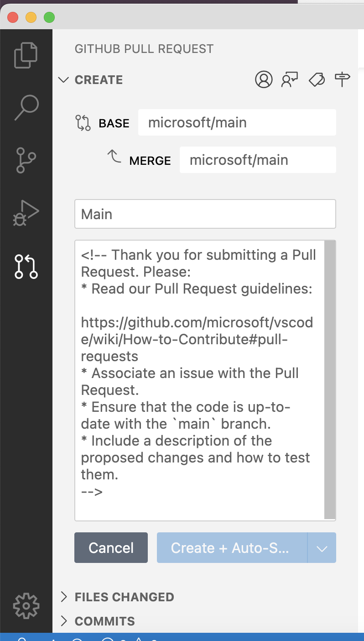Add assignees using the person icon
Viewport: 364px width, 641px height.
point(264,79)
